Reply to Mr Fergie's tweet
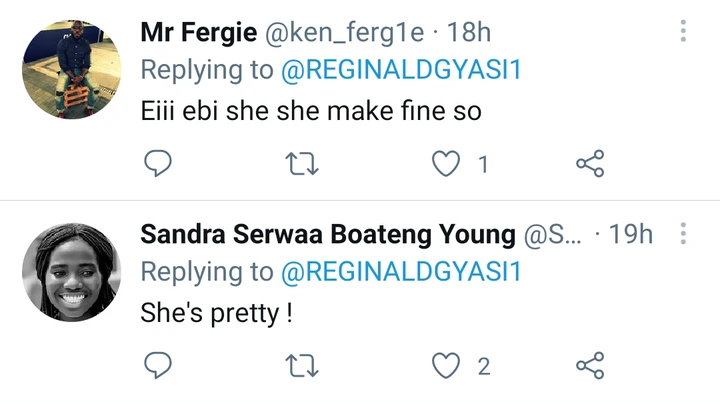 pos(159,163)
